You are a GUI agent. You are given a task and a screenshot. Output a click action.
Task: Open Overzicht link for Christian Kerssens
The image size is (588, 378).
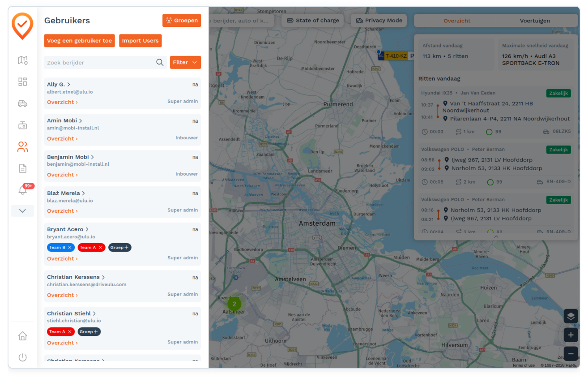click(x=62, y=295)
